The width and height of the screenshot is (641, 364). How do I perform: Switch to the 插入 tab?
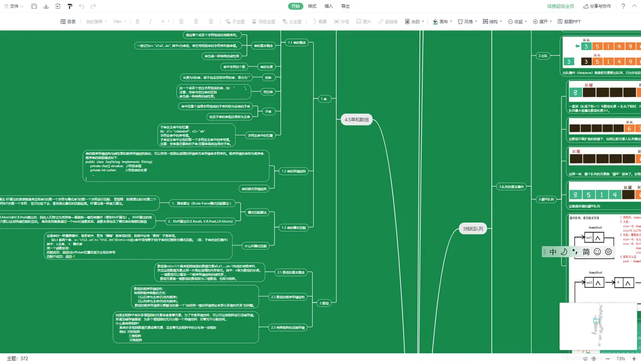pos(329,6)
